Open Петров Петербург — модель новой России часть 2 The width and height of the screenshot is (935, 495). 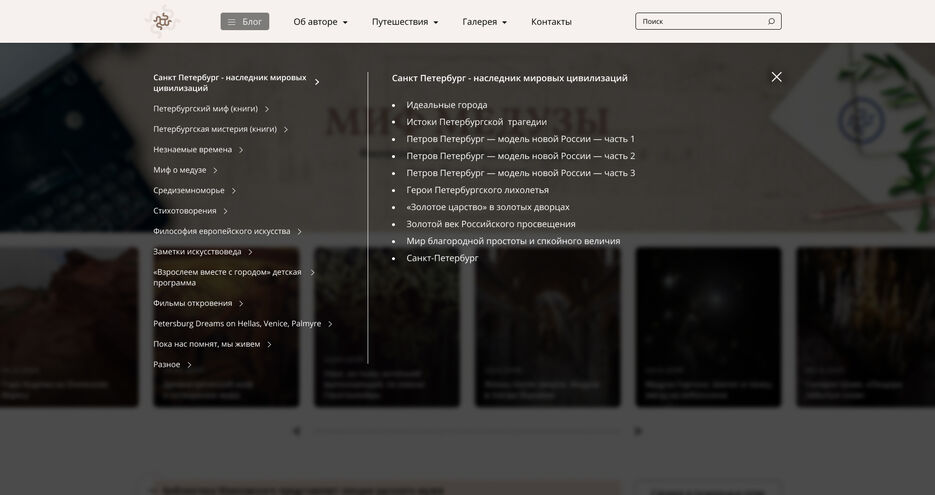coord(521,156)
